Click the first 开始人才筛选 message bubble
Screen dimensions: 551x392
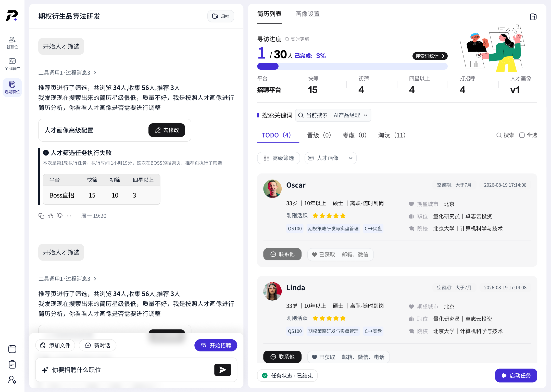point(61,46)
